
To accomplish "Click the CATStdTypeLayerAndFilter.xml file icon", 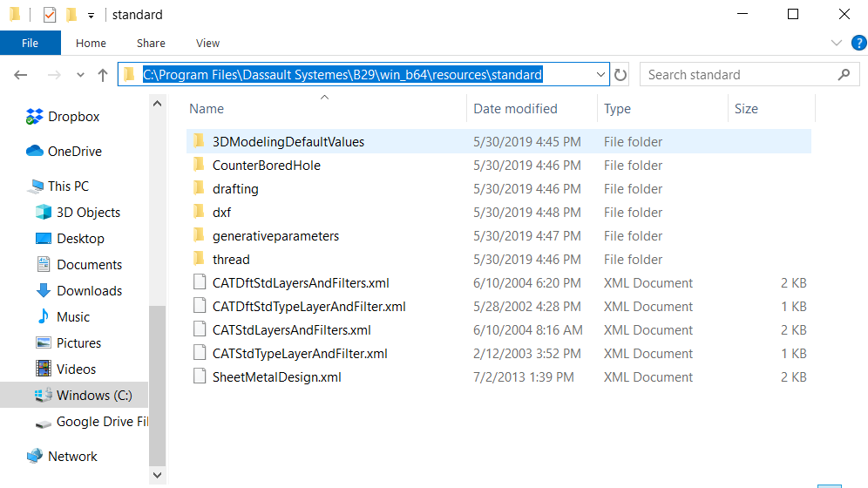I will 200,353.
